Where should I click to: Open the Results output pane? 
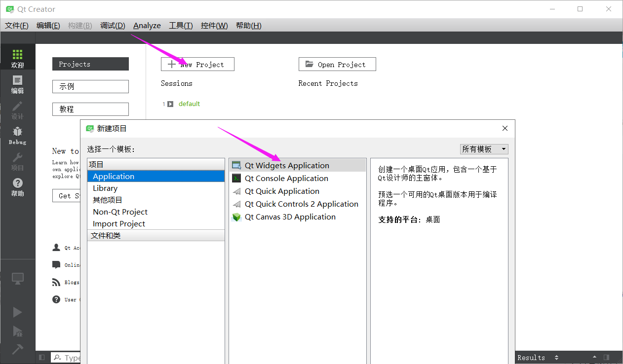click(531, 358)
